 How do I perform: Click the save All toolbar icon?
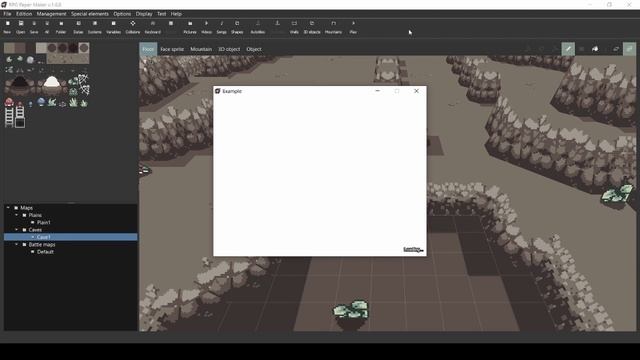47,27
